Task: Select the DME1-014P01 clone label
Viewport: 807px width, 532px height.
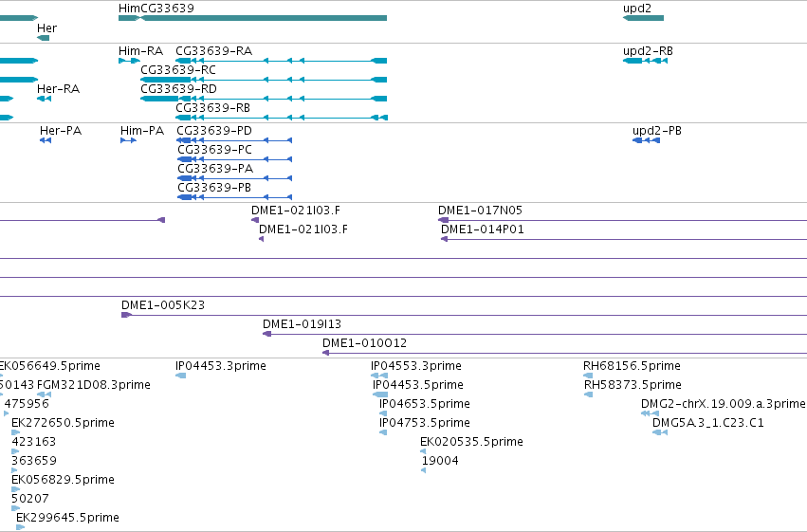Action: click(483, 229)
